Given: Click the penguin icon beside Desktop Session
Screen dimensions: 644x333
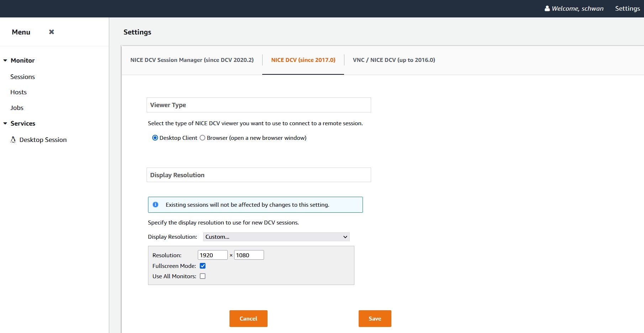Looking at the screenshot, I should (13, 140).
